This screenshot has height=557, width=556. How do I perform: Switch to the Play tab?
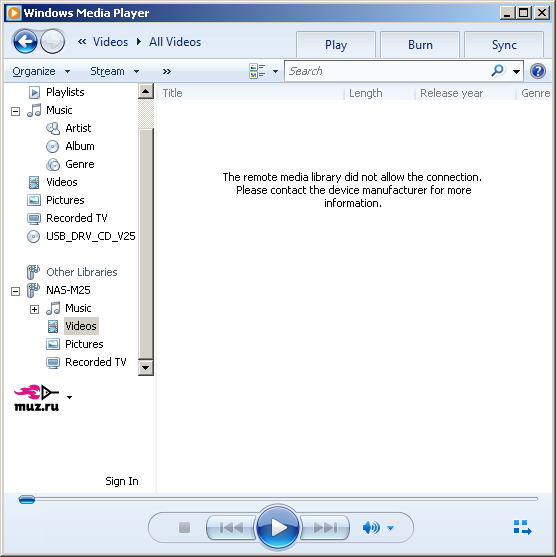coord(336,45)
